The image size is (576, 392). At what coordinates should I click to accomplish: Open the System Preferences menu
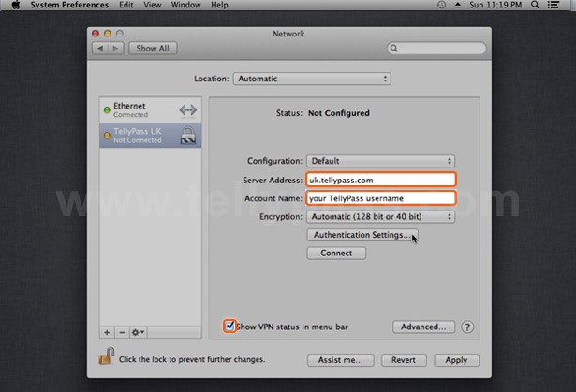click(69, 5)
